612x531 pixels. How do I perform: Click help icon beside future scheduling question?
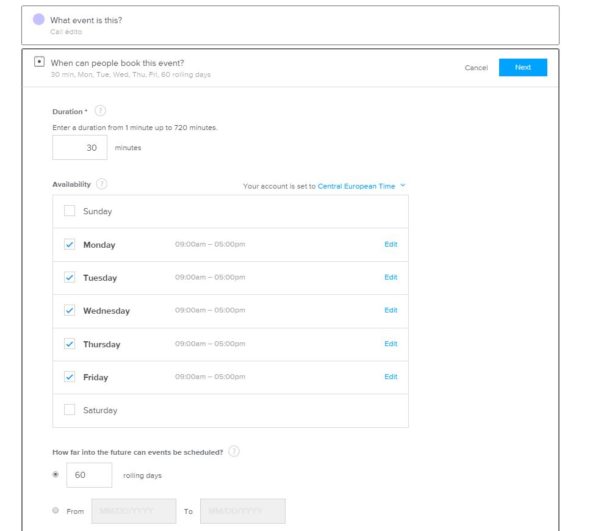tap(234, 451)
